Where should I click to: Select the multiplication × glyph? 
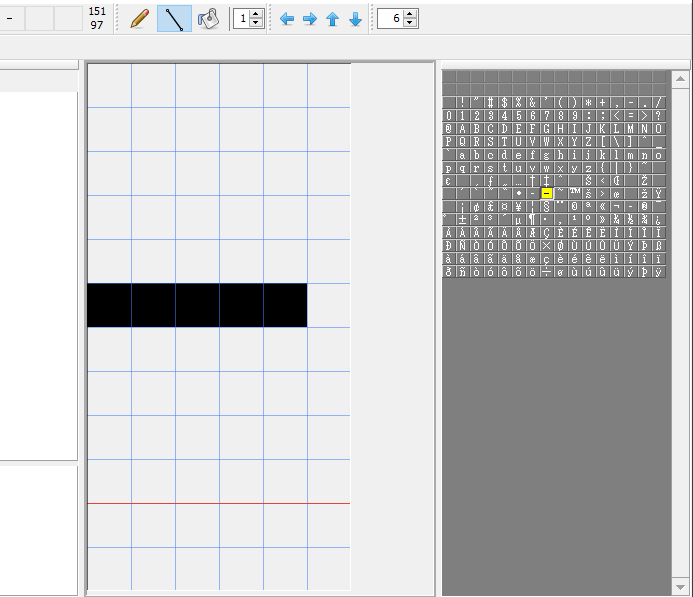point(547,246)
